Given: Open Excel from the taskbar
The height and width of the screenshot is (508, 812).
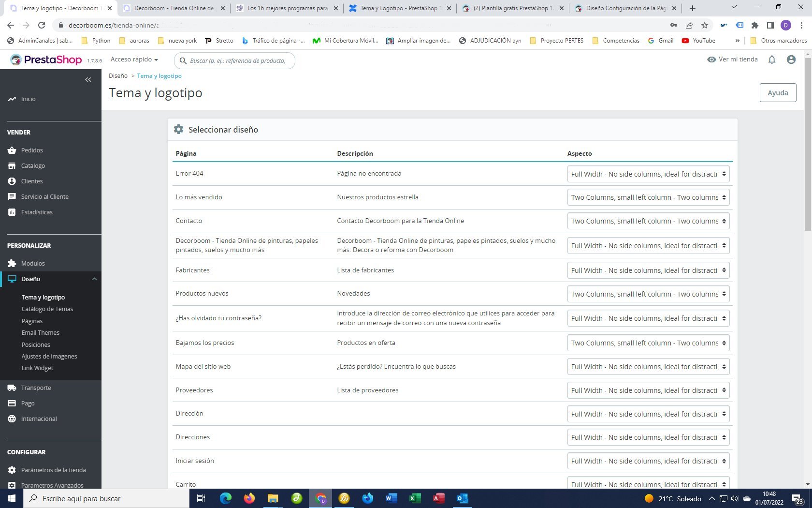Looking at the screenshot, I should pos(415,498).
